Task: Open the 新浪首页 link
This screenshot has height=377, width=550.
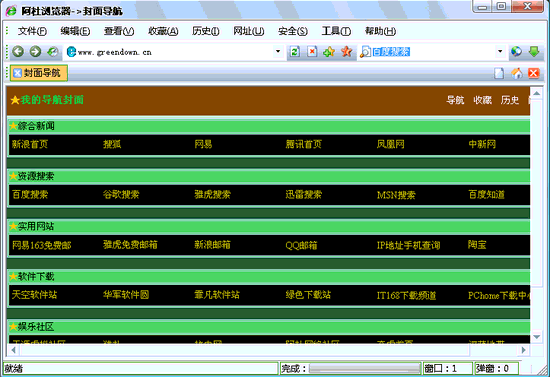Action: [x=30, y=144]
